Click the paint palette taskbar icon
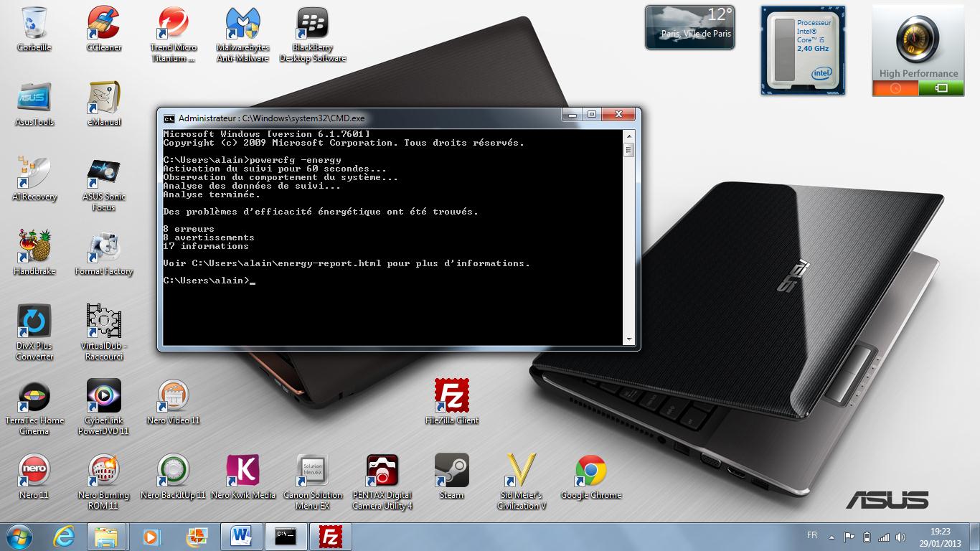Image resolution: width=980 pixels, height=551 pixels. coord(196,537)
